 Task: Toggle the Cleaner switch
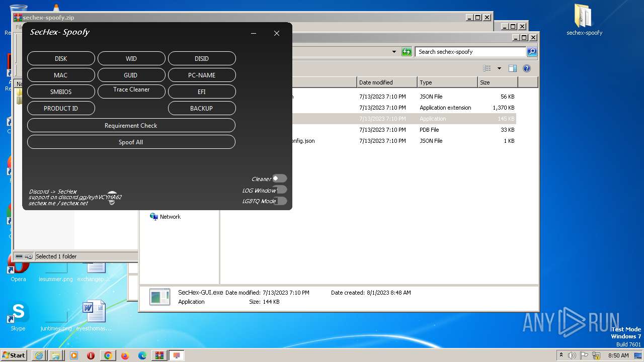tap(280, 178)
